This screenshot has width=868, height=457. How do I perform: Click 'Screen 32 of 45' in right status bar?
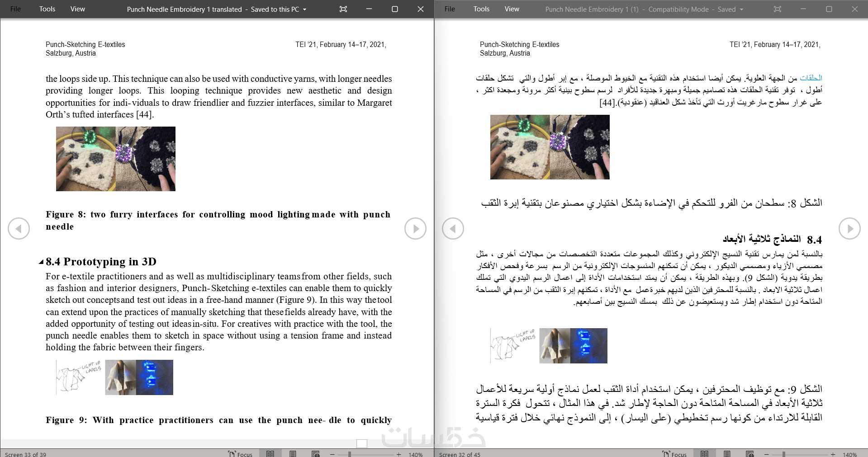(460, 454)
